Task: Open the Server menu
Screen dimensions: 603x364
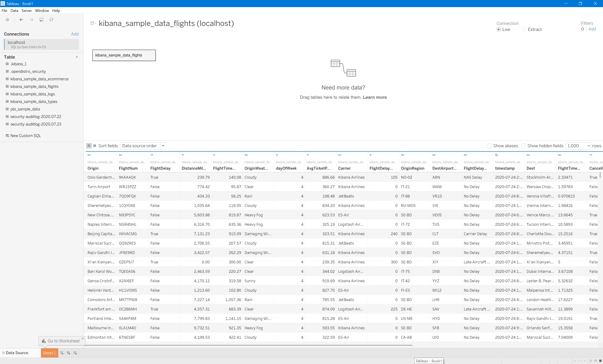Action: 26,10
